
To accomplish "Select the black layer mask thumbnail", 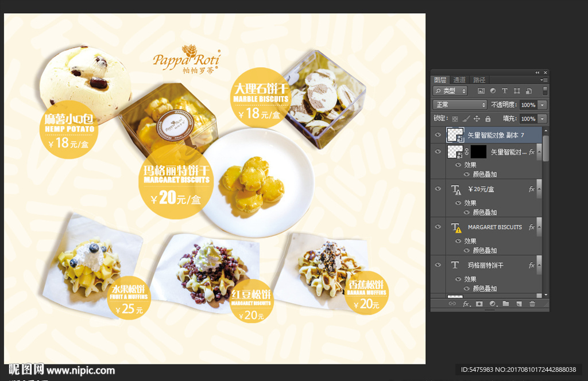I will click(478, 151).
